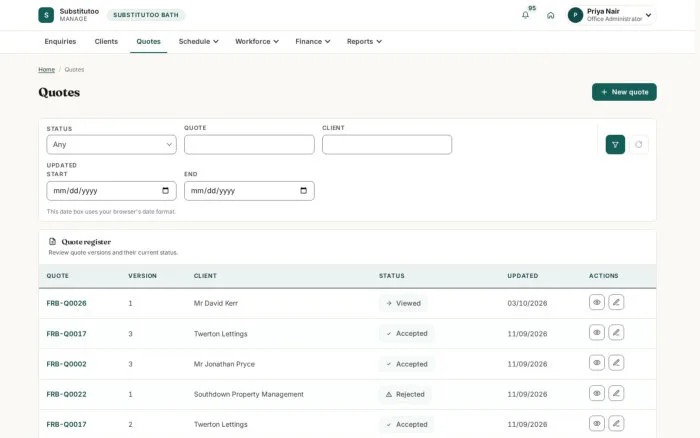Click the Quote register heading
Image resolution: width=700 pixels, height=438 pixels.
click(86, 242)
